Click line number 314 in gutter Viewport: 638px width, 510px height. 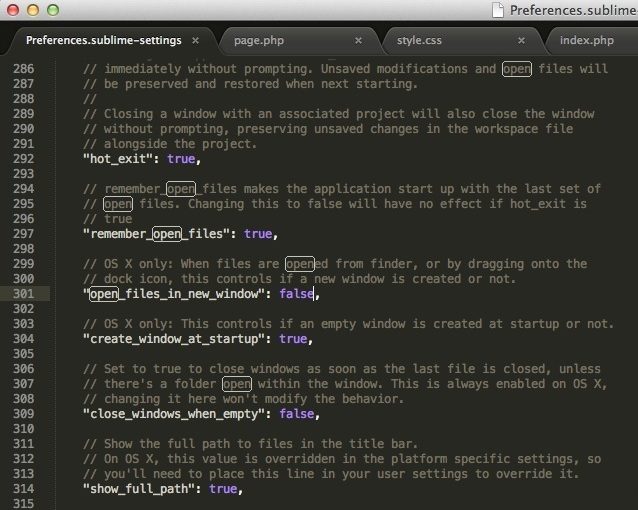point(24,488)
